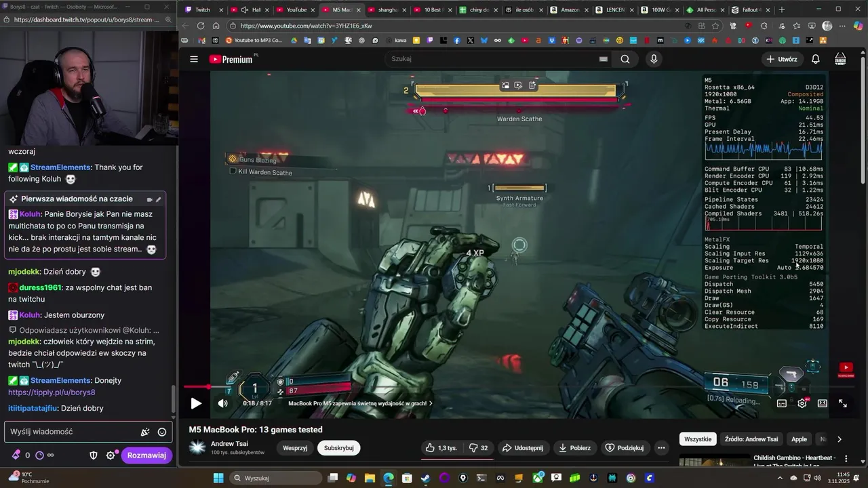Screen dimensions: 868x488
Task: Open YouTube notifications bell
Action: click(816, 59)
